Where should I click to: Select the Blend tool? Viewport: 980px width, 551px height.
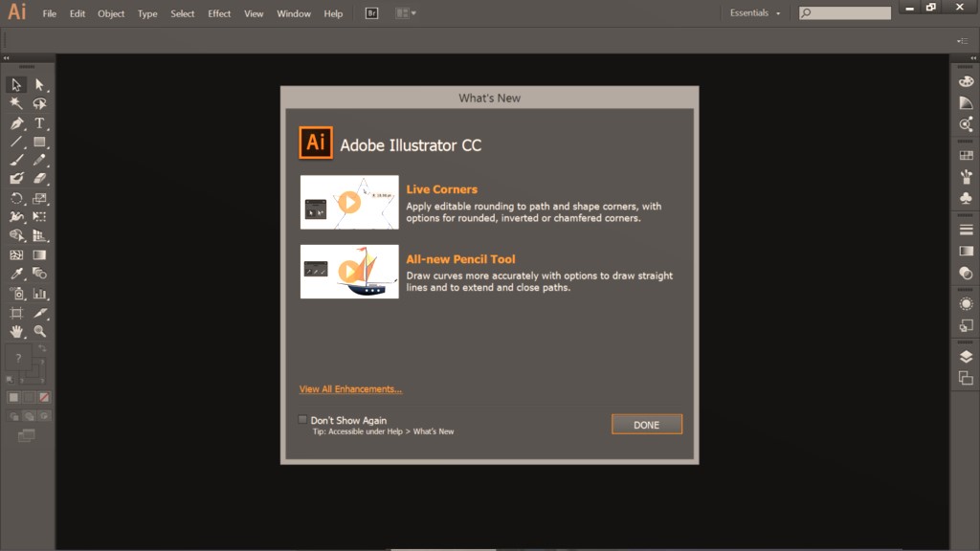point(39,274)
